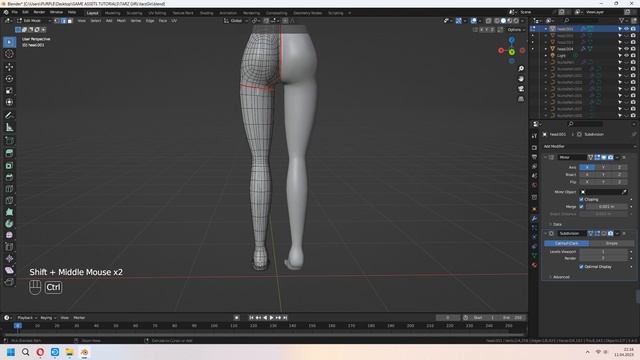This screenshot has height=360, width=640.
Task: Select the Transform tool in the toolbar
Action: coord(9,102)
